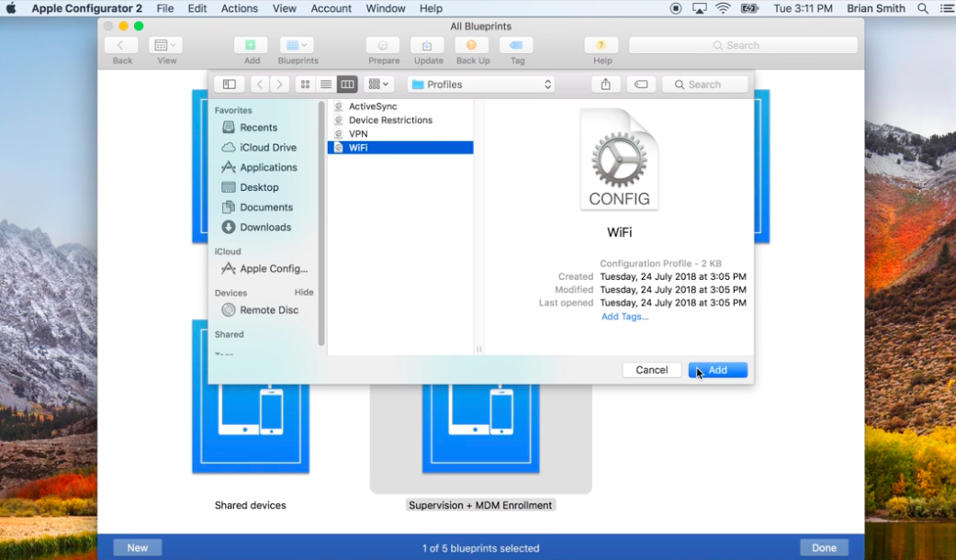This screenshot has width=956, height=560.
Task: Open the Edit menu
Action: 197,8
